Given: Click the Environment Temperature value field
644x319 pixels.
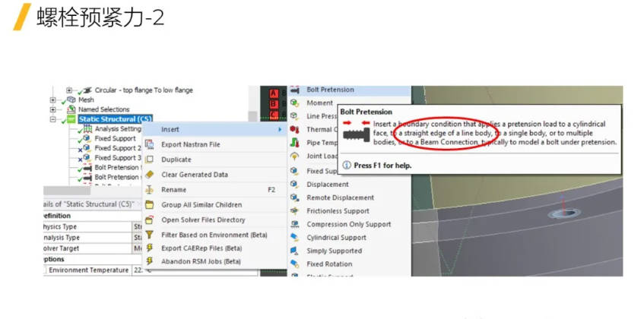Looking at the screenshot, I should (195, 270).
